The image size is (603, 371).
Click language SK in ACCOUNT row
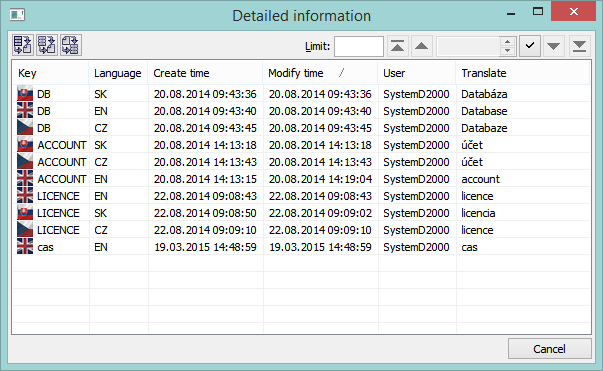pos(101,145)
